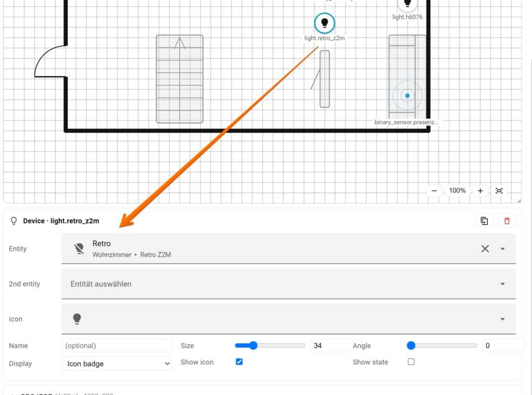The image size is (532, 395).
Task: Click the bulb icon in Icon field
Action: click(77, 319)
